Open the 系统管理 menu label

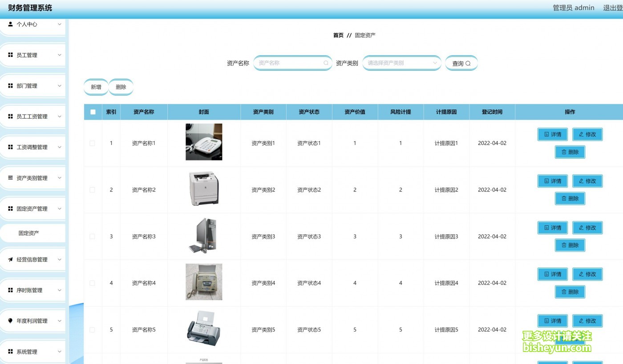(27, 352)
